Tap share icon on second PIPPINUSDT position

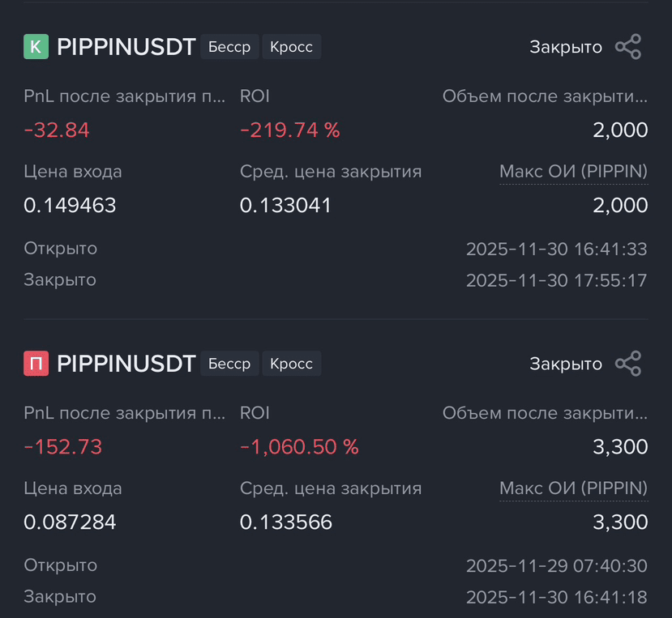pos(628,364)
